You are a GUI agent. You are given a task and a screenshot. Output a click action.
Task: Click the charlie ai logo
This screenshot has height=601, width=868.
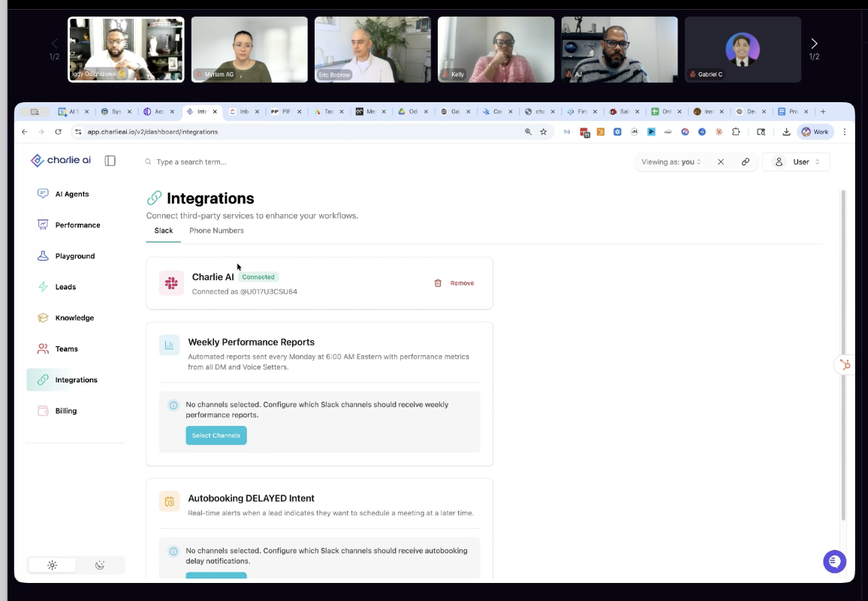[x=61, y=160]
